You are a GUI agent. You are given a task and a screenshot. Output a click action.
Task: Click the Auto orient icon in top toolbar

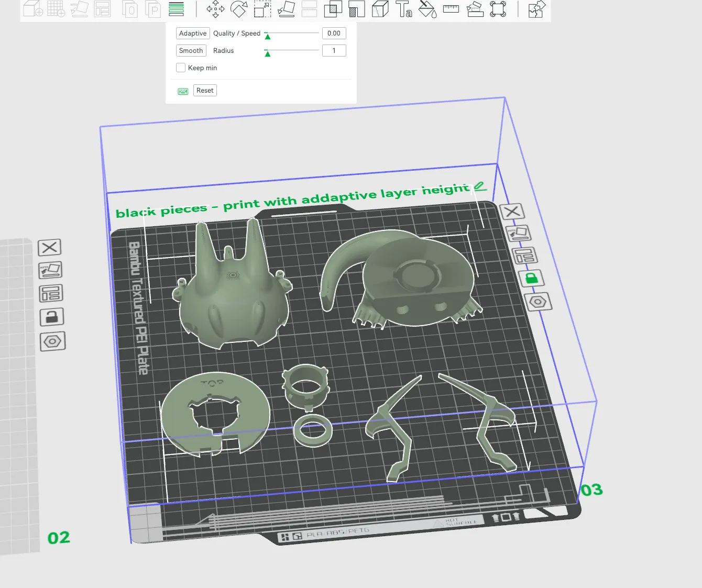(80, 8)
